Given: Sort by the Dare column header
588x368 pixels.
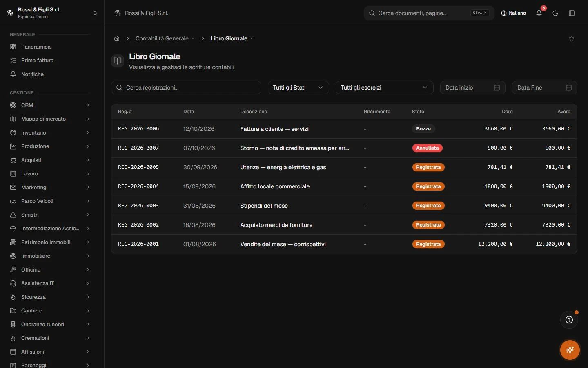Looking at the screenshot, I should point(507,112).
